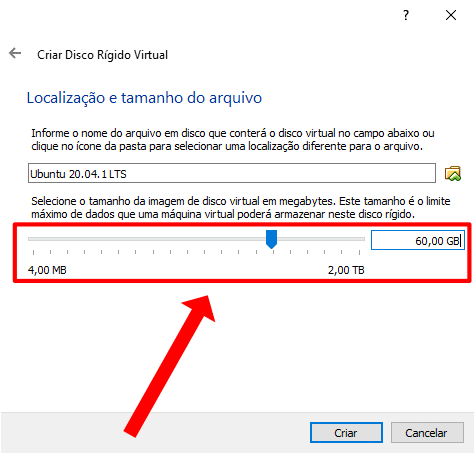Click the 2,00 TB maximum size label

coord(346,270)
